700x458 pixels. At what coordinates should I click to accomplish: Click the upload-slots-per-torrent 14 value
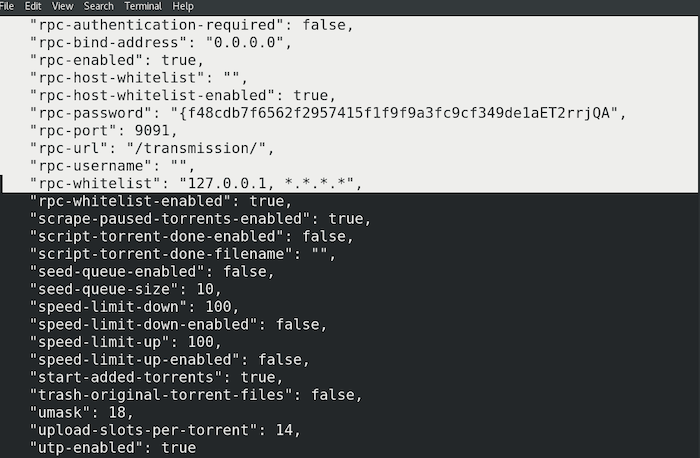[284, 430]
